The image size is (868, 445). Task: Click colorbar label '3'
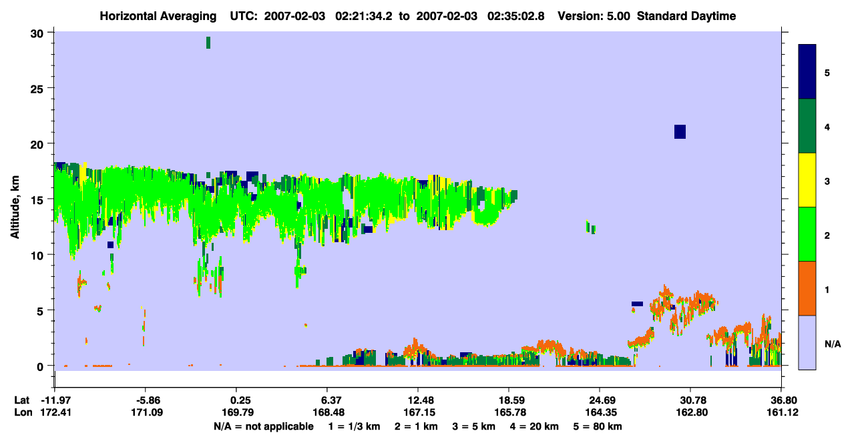coord(827,181)
